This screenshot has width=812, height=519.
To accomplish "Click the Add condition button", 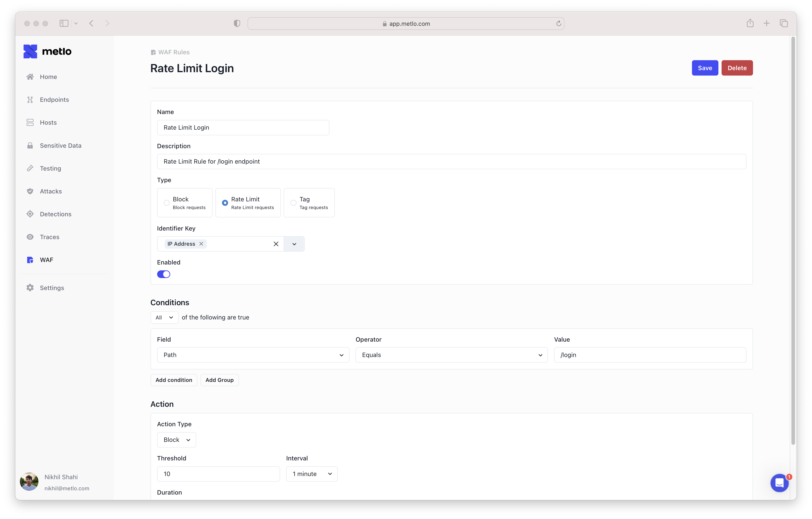I will tap(174, 380).
